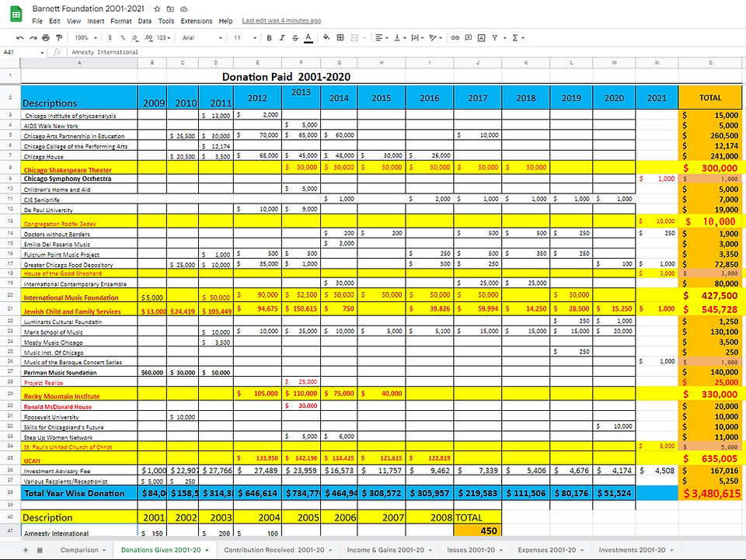Image resolution: width=746 pixels, height=560 pixels.
Task: Open the 123 number format dropdown
Action: (164, 37)
